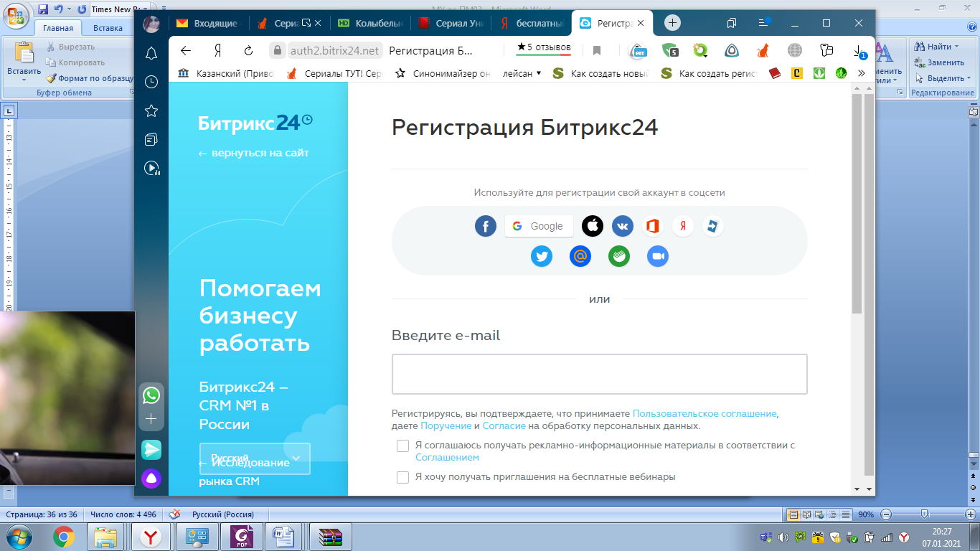This screenshot has width=980, height=551.
Task: Open the Alice assistant in the sidebar
Action: [x=151, y=479]
